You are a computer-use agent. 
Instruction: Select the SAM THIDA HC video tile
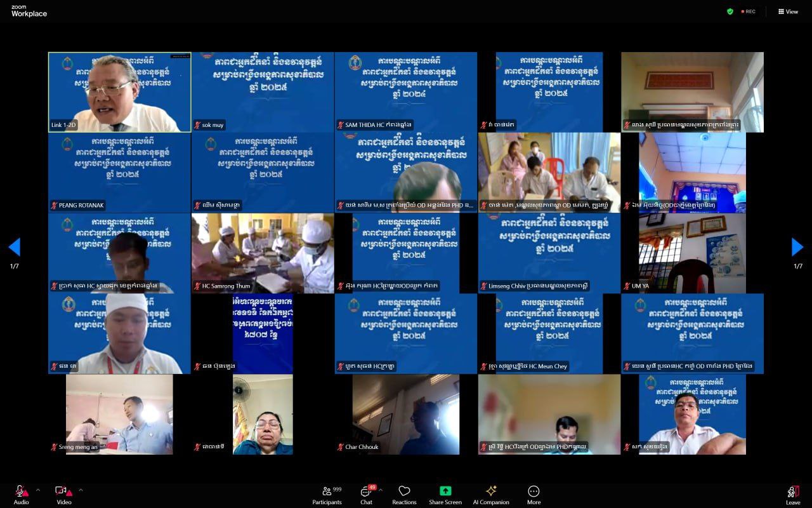406,92
